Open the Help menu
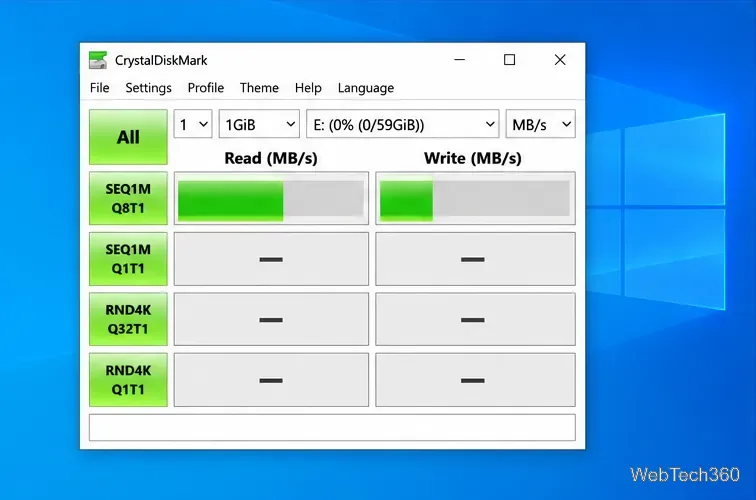Image resolution: width=756 pixels, height=500 pixels. coord(308,88)
